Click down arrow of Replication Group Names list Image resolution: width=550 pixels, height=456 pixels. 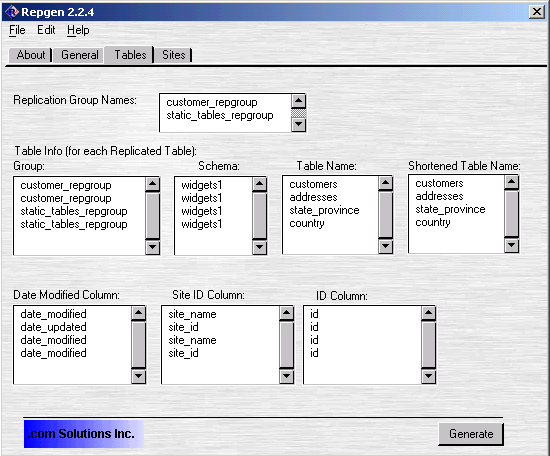pos(299,124)
